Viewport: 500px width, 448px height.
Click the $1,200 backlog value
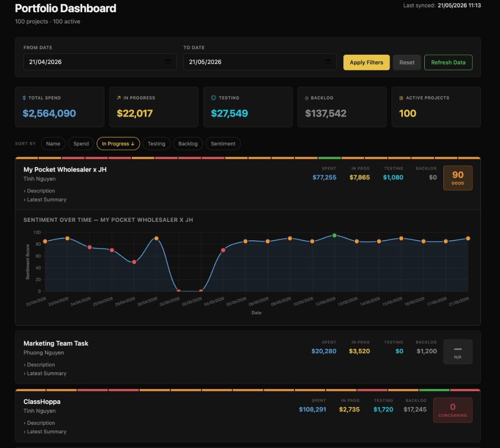pos(427,351)
